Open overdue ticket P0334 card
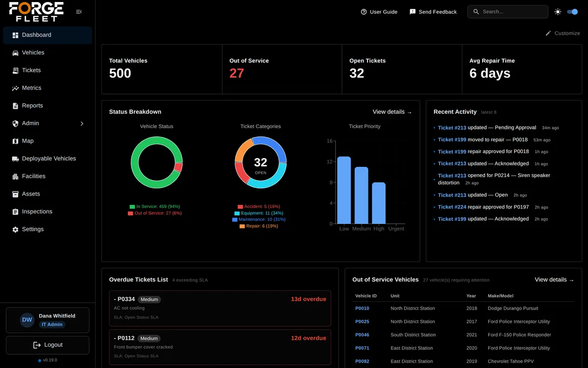 coord(220,308)
